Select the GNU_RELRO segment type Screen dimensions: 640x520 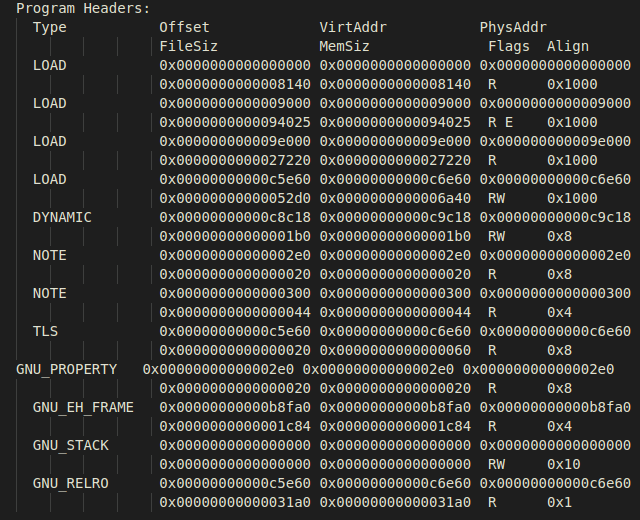(70, 483)
